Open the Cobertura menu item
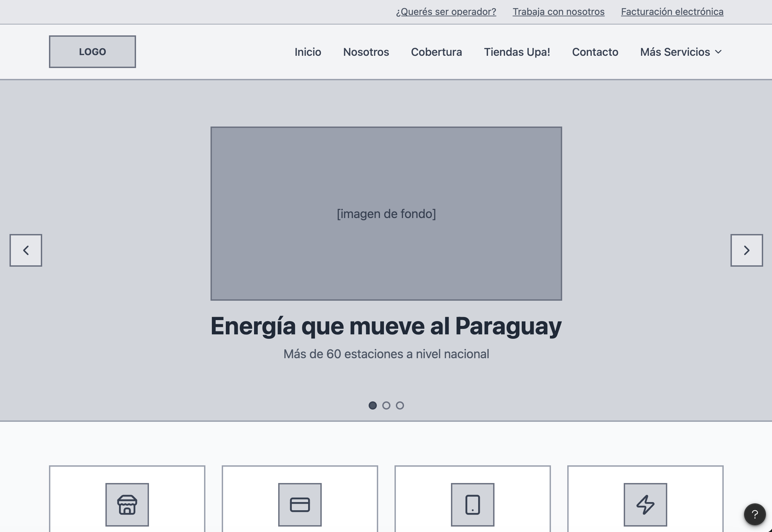Image resolution: width=772 pixels, height=532 pixels. [x=436, y=52]
